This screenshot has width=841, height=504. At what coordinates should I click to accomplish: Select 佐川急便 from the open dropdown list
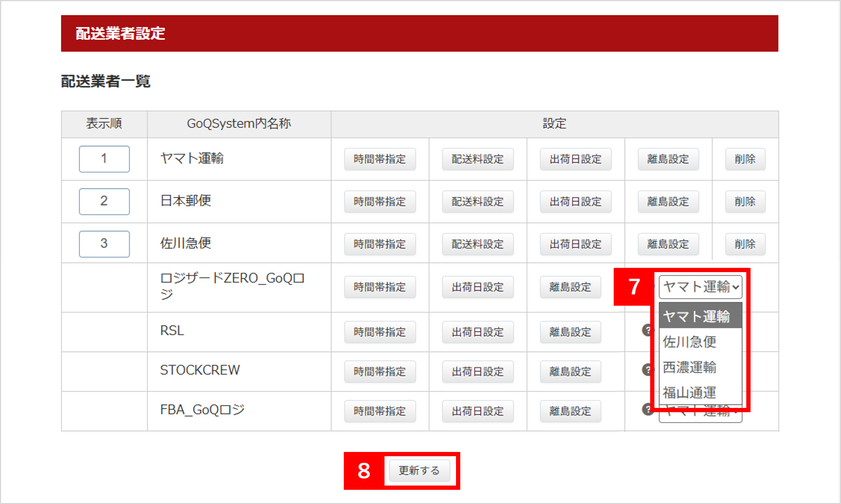689,342
